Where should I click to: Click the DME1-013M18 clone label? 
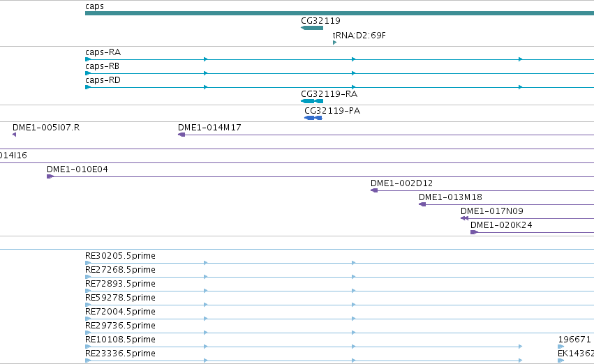pos(450,197)
